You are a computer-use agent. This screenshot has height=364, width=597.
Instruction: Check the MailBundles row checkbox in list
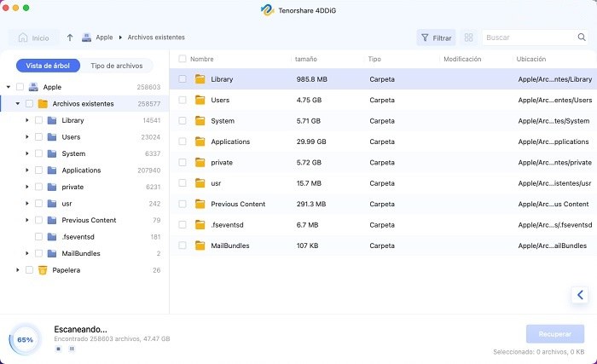[183, 246]
